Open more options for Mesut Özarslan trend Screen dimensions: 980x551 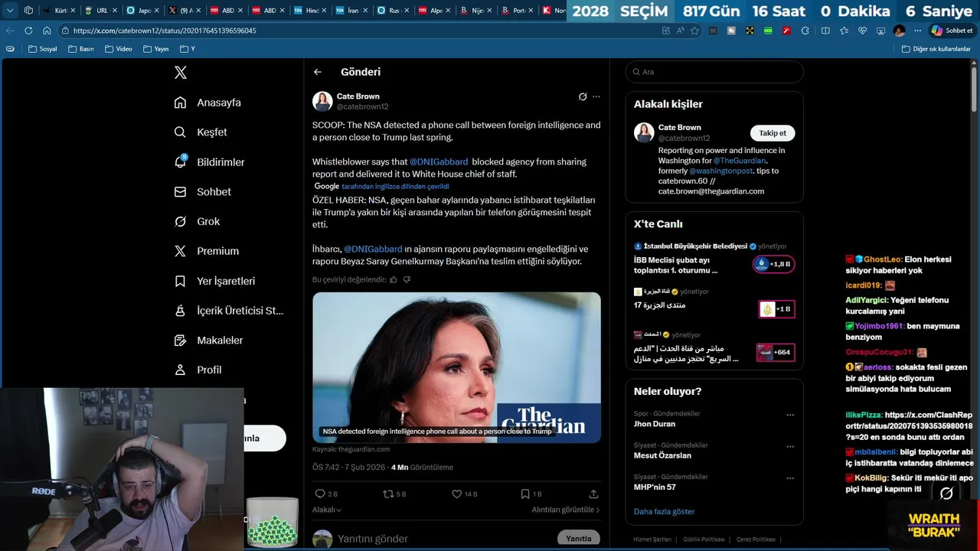point(790,446)
